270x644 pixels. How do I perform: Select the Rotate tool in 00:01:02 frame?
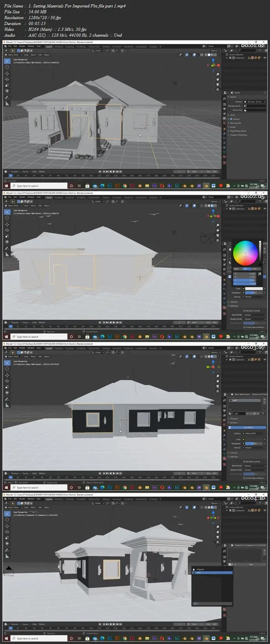click(x=7, y=79)
